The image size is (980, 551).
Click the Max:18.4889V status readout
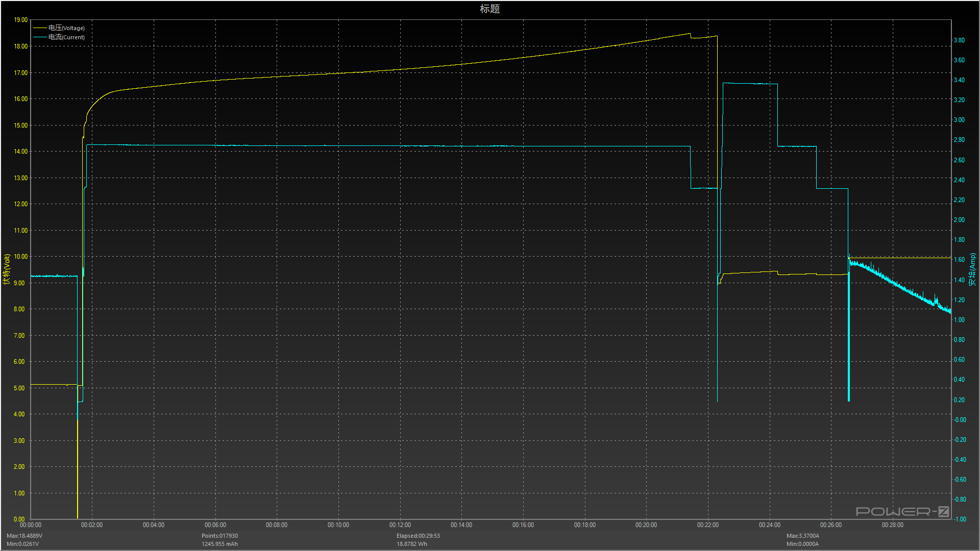24,536
